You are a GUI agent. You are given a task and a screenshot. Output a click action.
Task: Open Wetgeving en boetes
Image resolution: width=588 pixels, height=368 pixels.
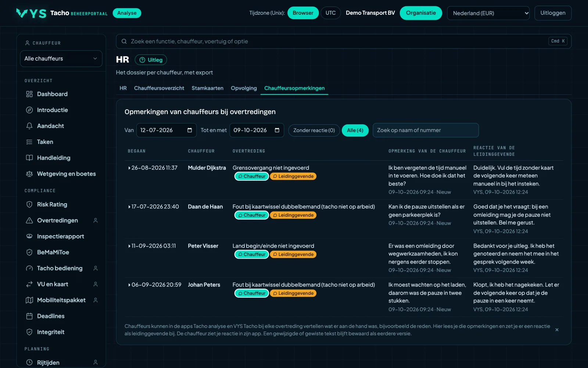(x=61, y=174)
